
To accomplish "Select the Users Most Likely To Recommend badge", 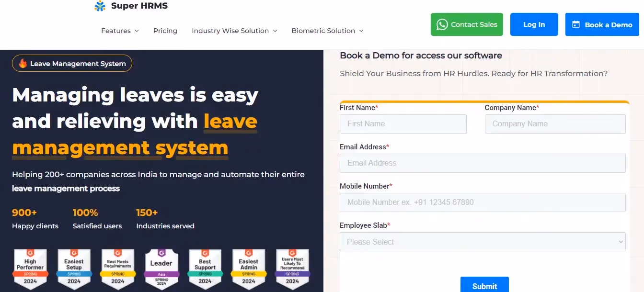I will point(292,270).
